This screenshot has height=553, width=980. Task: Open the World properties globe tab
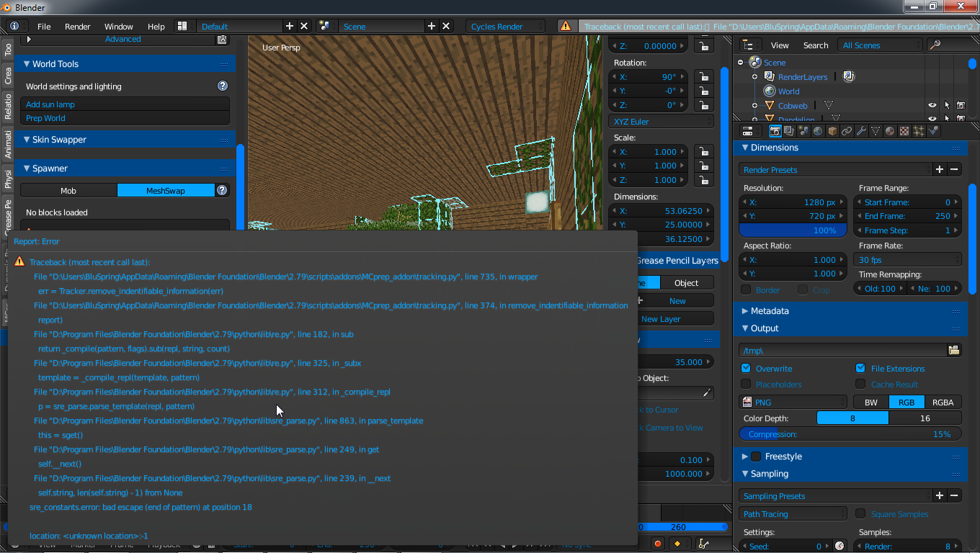click(818, 131)
